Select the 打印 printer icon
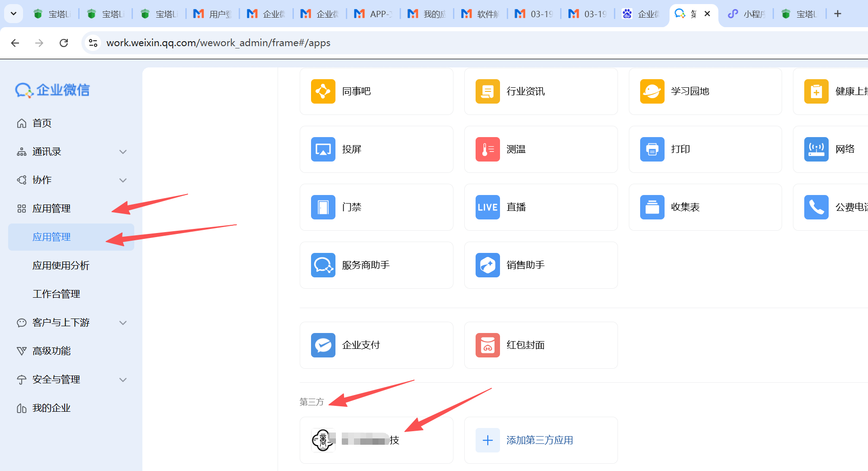Screen dimensions: 868x471 (652, 149)
